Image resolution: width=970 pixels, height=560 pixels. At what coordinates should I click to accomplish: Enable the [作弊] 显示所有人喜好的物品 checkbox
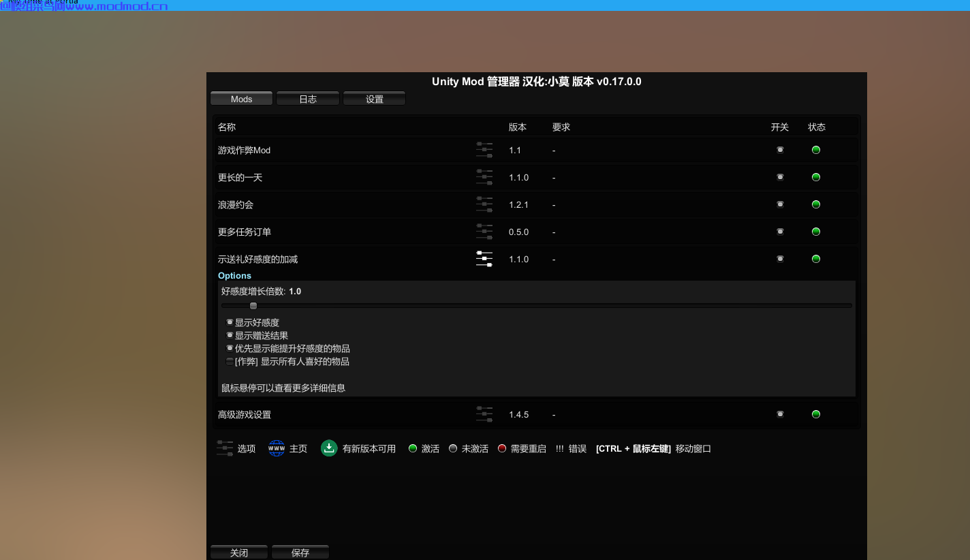(x=230, y=361)
